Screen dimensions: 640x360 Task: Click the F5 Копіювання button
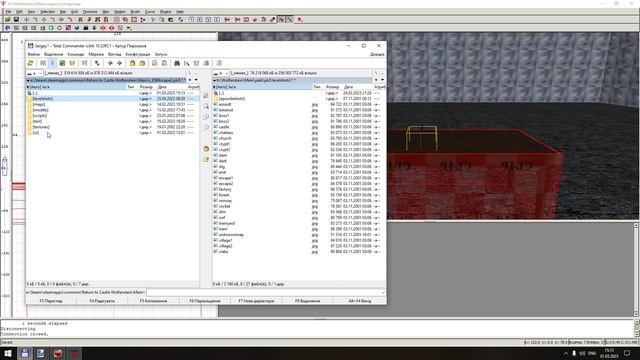click(153, 301)
